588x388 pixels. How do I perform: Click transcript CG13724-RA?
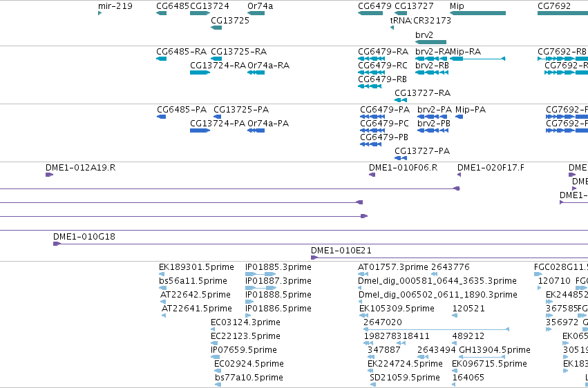tap(218, 66)
